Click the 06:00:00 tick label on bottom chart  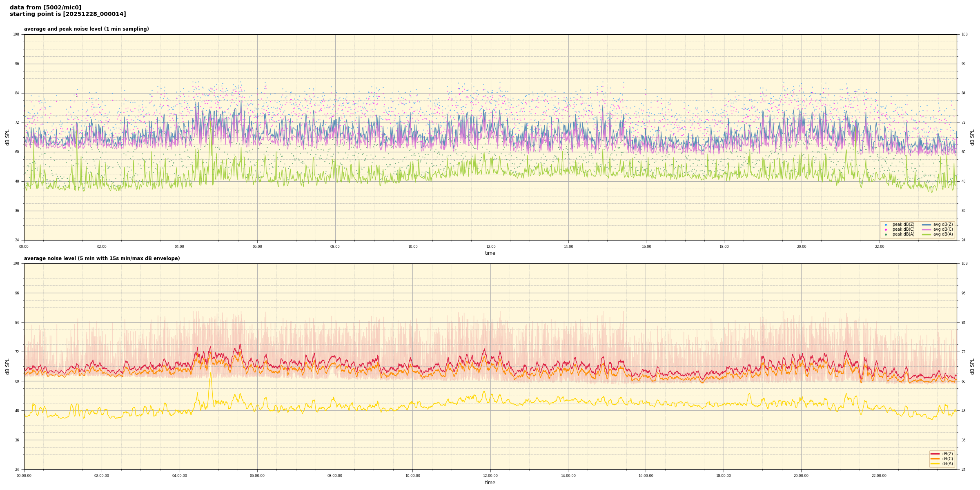click(257, 476)
